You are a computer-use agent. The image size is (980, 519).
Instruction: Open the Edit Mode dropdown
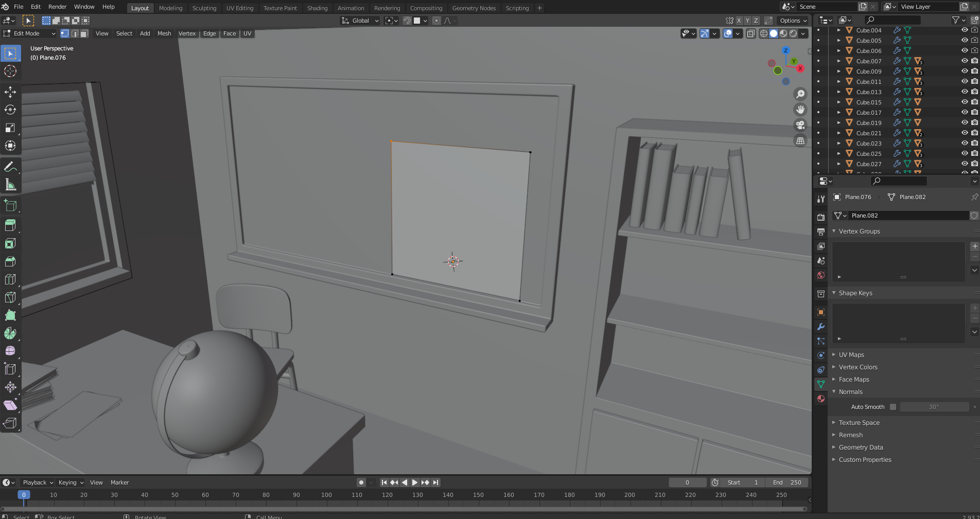(x=29, y=33)
